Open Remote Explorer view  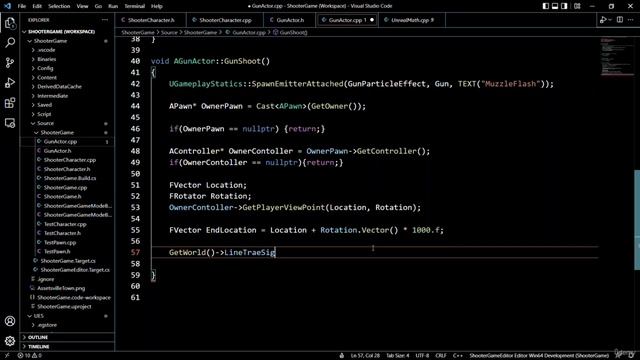tap(10, 122)
